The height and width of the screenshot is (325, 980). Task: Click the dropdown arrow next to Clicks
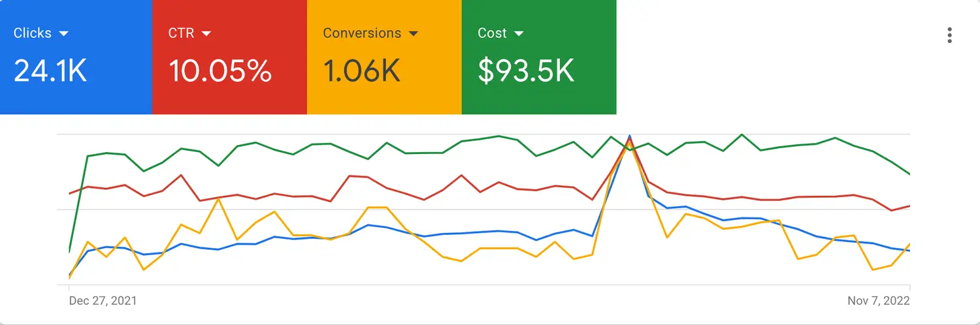click(x=63, y=33)
